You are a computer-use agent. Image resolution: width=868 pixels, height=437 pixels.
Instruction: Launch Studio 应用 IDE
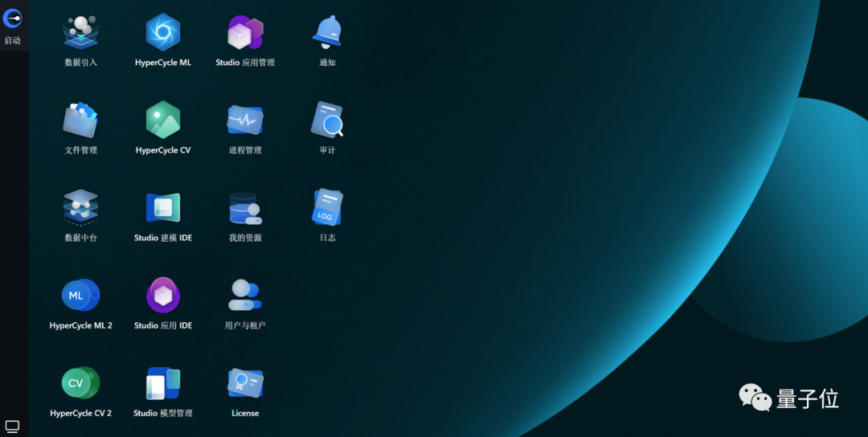click(x=162, y=295)
